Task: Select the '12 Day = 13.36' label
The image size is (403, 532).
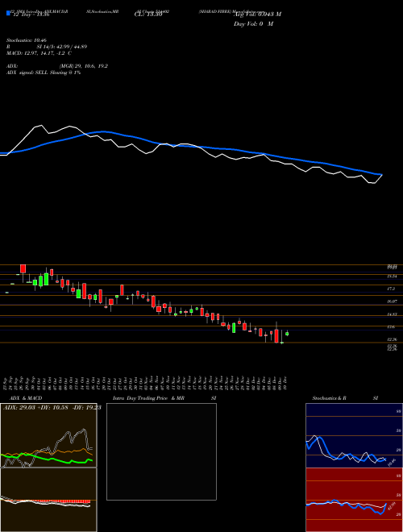Action: (30, 15)
